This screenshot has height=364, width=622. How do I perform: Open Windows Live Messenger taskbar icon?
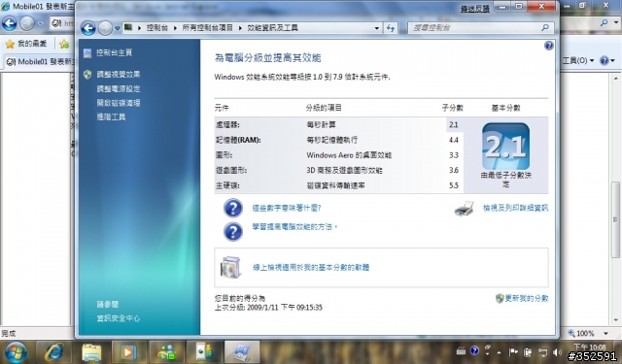tap(166, 352)
